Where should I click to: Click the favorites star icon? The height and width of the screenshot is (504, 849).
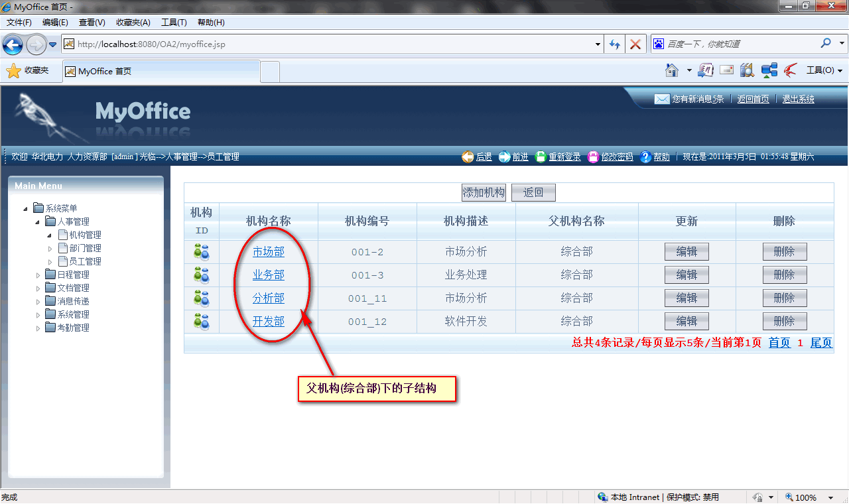tap(13, 70)
